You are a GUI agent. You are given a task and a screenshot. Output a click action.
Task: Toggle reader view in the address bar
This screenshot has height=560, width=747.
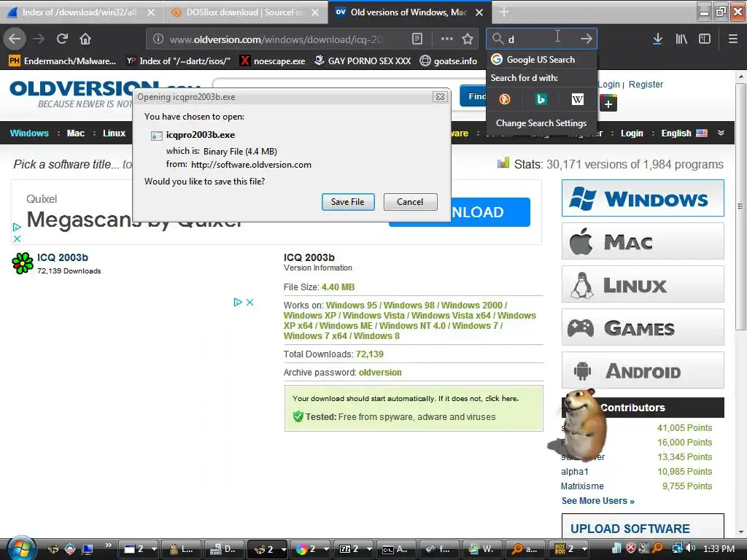coord(417,39)
